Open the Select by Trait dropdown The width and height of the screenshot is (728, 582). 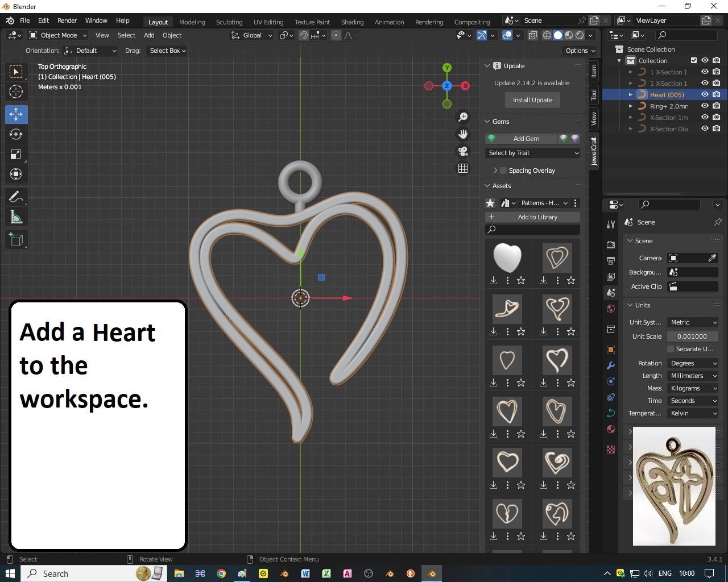tap(532, 153)
